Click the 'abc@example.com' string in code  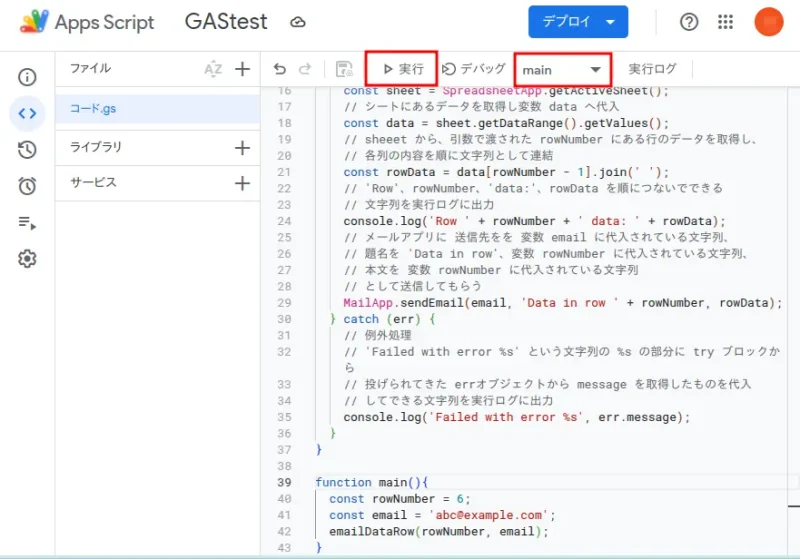tap(488, 515)
